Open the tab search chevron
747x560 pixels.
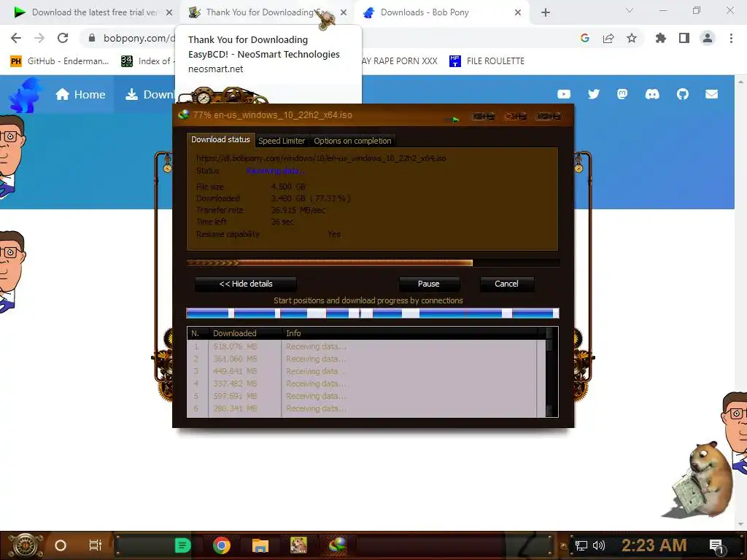click(x=630, y=10)
